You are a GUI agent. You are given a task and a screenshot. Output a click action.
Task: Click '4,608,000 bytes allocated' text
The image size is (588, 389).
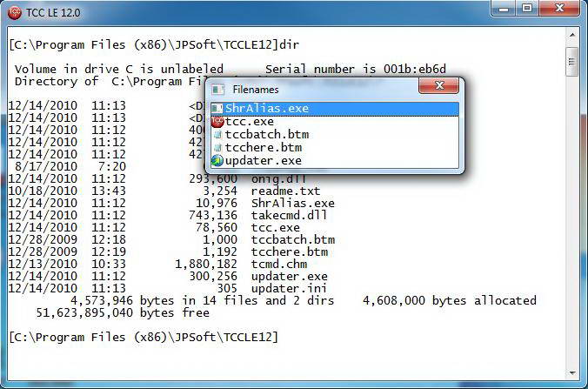tap(449, 300)
